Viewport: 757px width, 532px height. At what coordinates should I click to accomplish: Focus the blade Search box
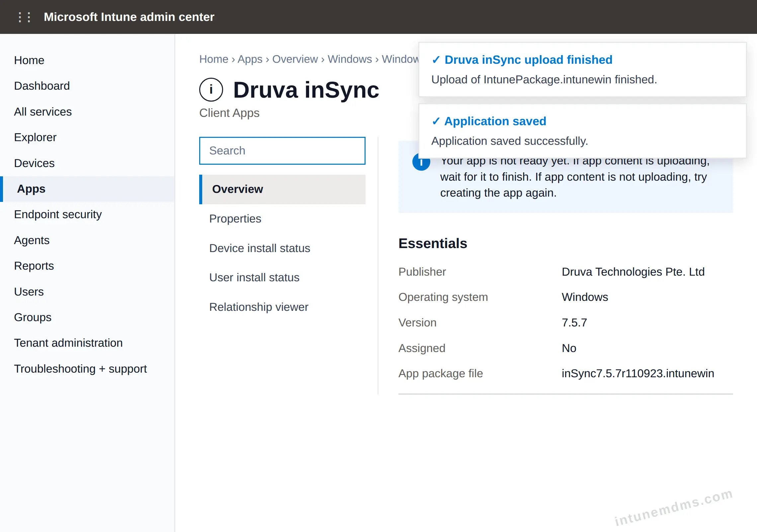tap(282, 150)
